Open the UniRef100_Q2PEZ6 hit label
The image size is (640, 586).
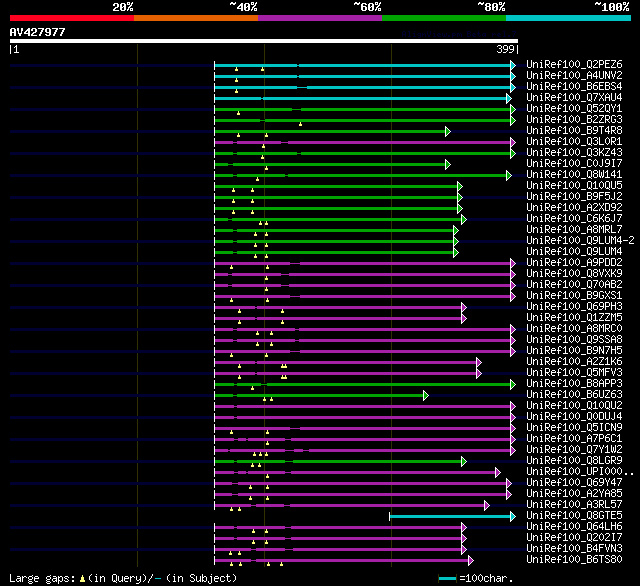point(574,64)
